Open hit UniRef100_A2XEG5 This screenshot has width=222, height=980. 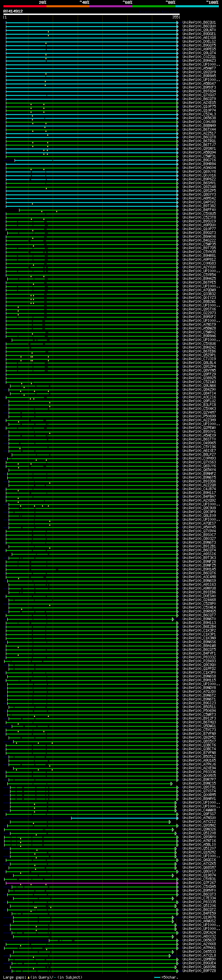click(199, 103)
